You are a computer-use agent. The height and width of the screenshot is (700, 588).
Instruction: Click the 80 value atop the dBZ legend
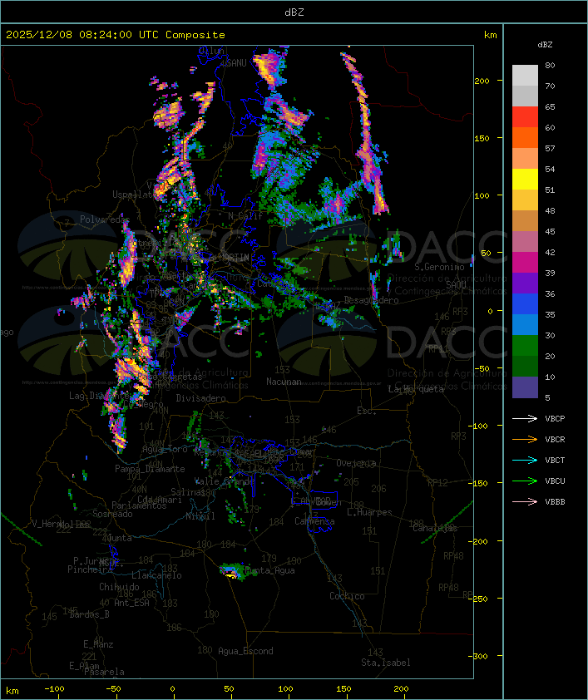click(550, 65)
